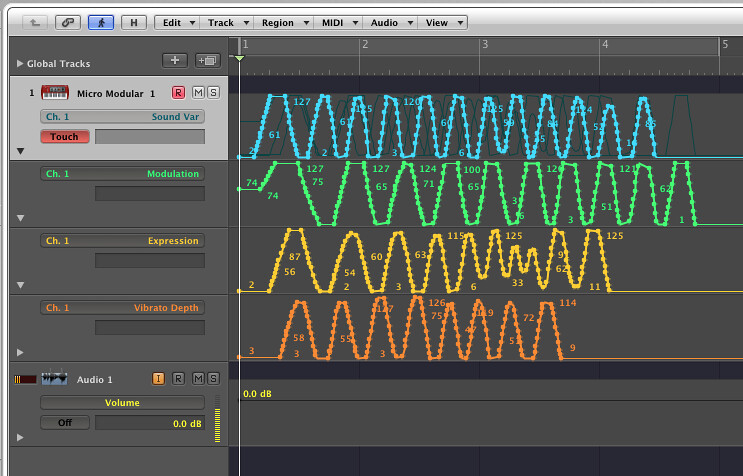Mute the Micro Modular track
This screenshot has width=743, height=476.
[x=198, y=93]
